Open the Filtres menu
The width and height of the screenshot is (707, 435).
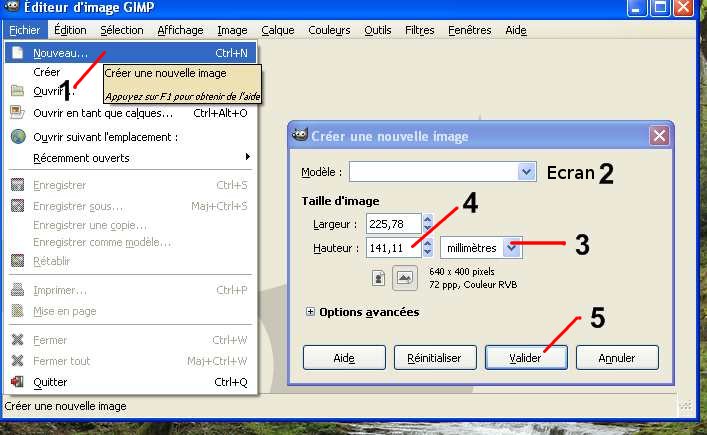(419, 30)
